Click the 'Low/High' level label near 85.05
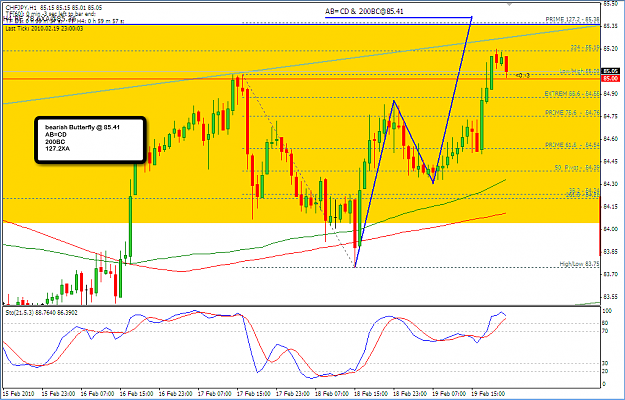 580,71
